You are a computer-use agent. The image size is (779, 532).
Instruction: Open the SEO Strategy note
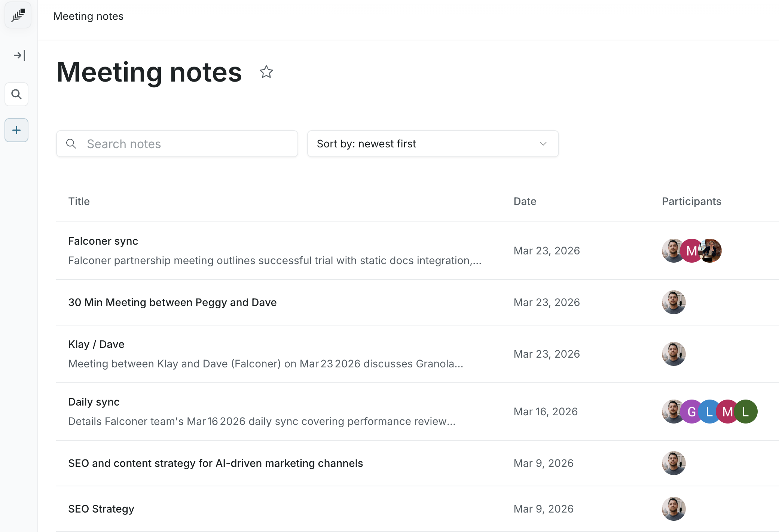tap(101, 509)
